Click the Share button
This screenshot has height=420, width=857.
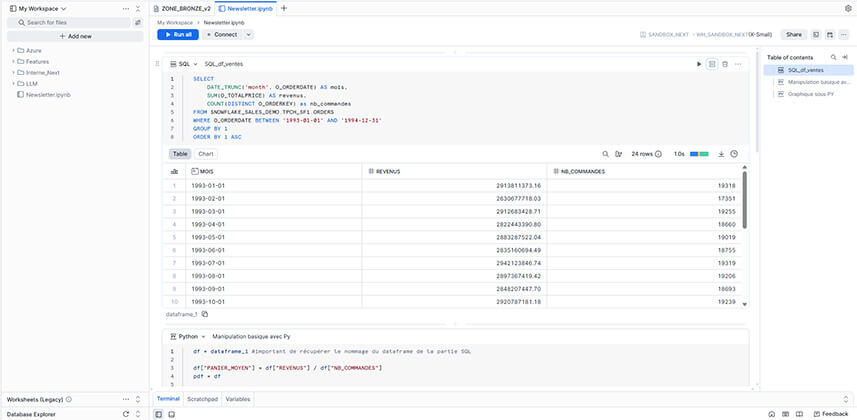(x=793, y=34)
